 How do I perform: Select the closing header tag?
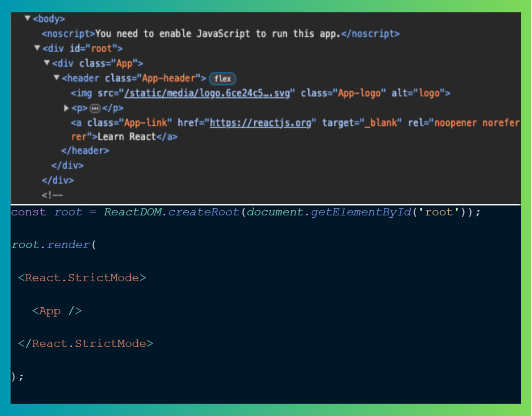point(85,151)
